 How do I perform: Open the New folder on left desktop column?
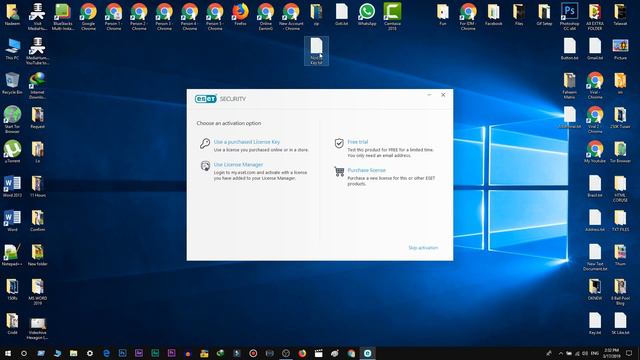click(x=37, y=255)
